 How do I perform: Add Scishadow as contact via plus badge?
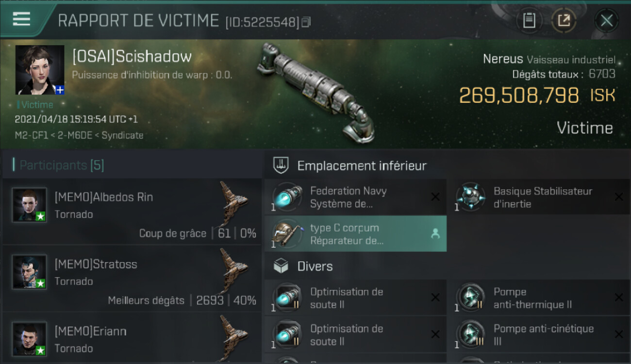click(60, 90)
